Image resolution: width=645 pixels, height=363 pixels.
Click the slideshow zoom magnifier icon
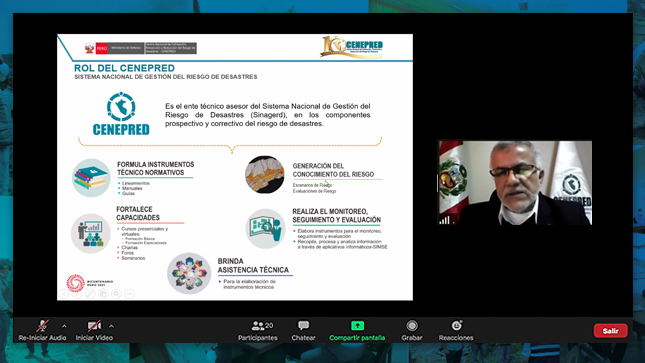click(116, 293)
